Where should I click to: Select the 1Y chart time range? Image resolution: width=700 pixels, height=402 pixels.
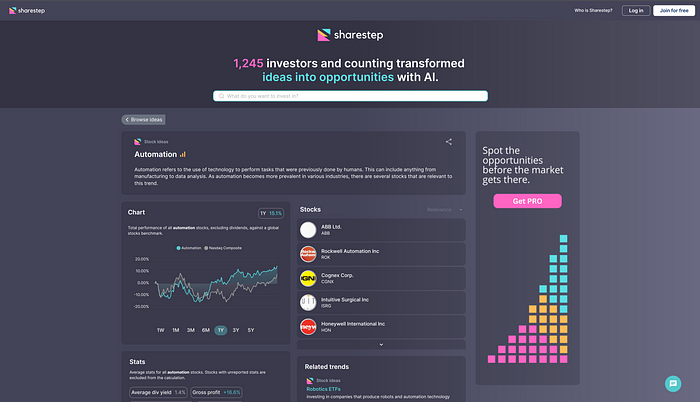click(221, 330)
